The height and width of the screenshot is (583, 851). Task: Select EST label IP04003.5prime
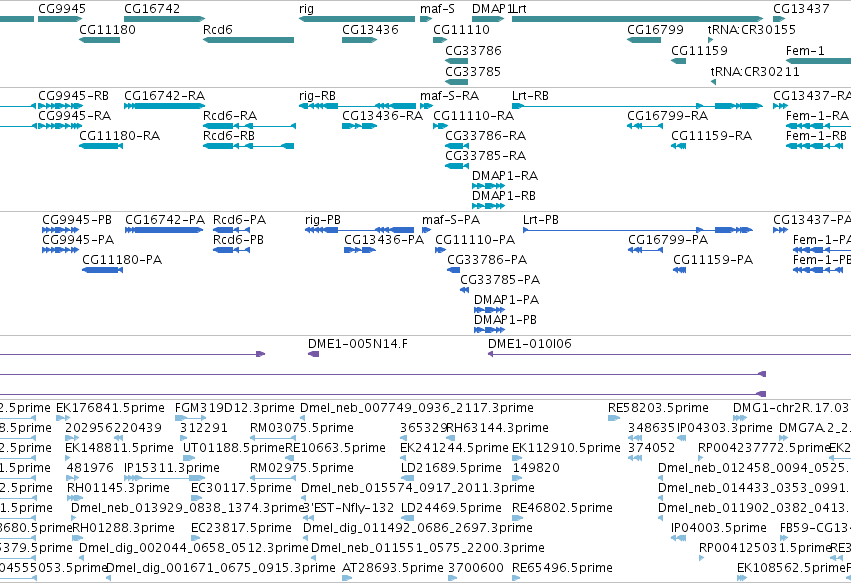719,528
